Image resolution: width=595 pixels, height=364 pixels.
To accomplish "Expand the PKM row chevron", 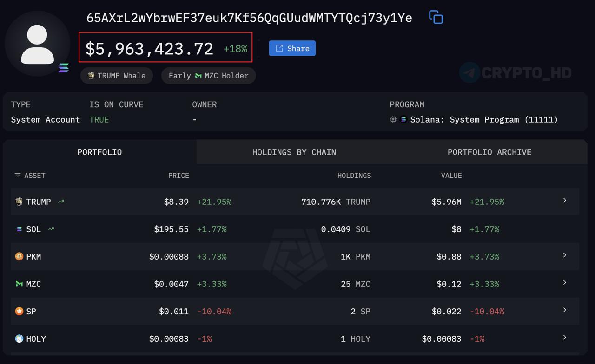I will coord(565,255).
